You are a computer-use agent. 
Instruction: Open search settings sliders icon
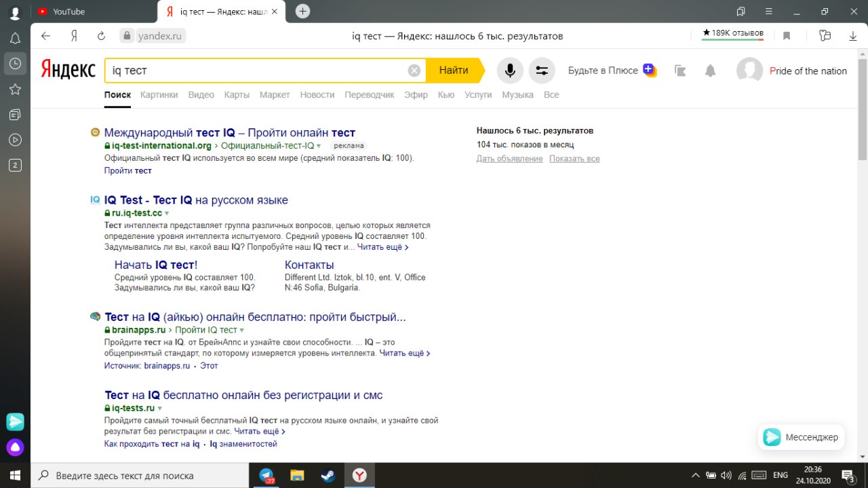tap(541, 70)
